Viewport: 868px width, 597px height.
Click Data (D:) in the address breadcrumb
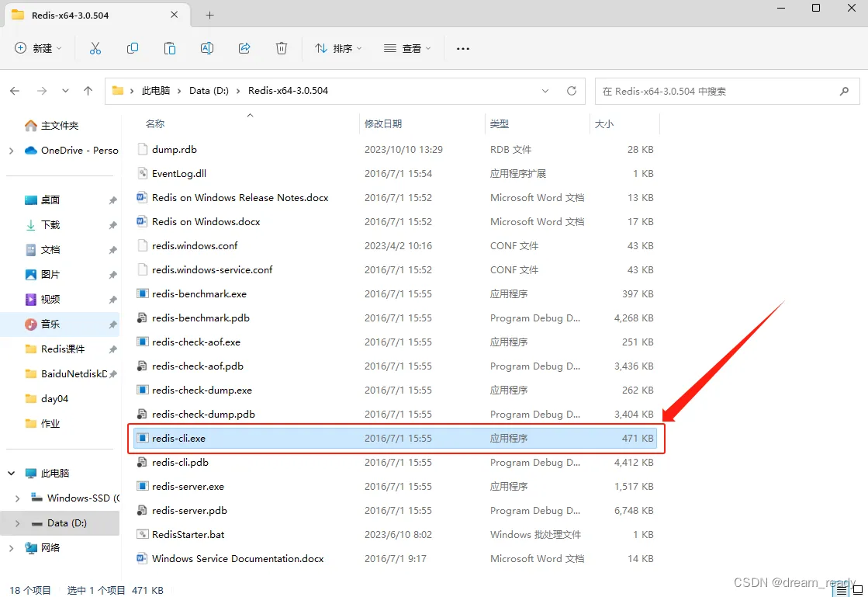pyautogui.click(x=209, y=91)
